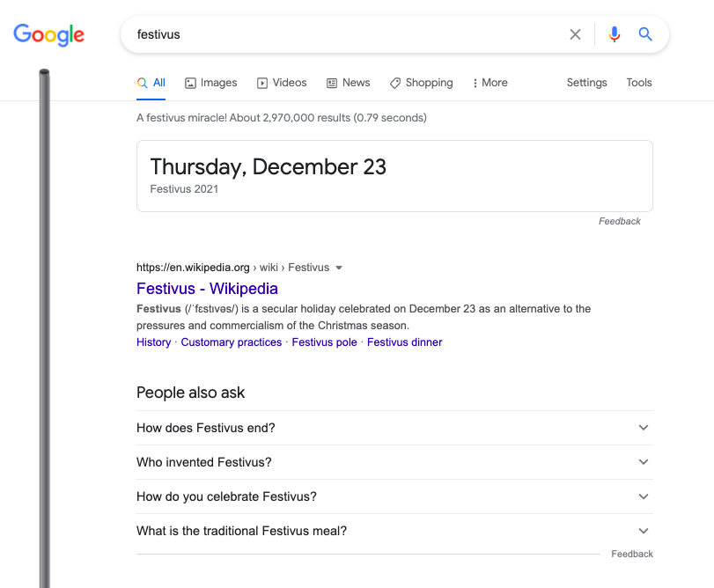Viewport: 714px width, 588px height.
Task: Click the blue search magnifier icon
Action: coord(644,33)
